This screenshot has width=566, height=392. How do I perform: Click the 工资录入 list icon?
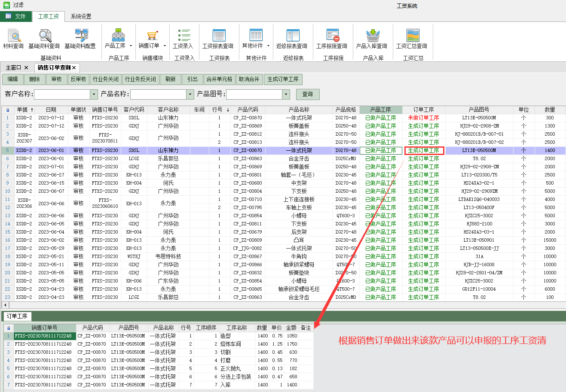183,36
